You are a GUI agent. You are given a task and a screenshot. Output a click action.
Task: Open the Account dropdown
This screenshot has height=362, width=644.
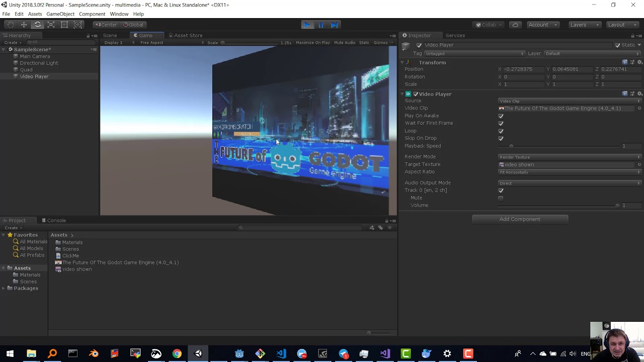point(543,25)
